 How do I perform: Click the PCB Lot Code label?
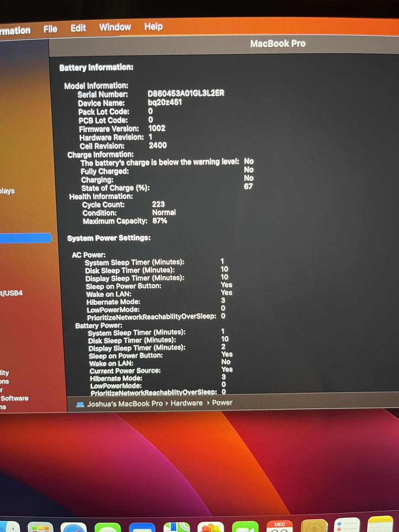(103, 121)
